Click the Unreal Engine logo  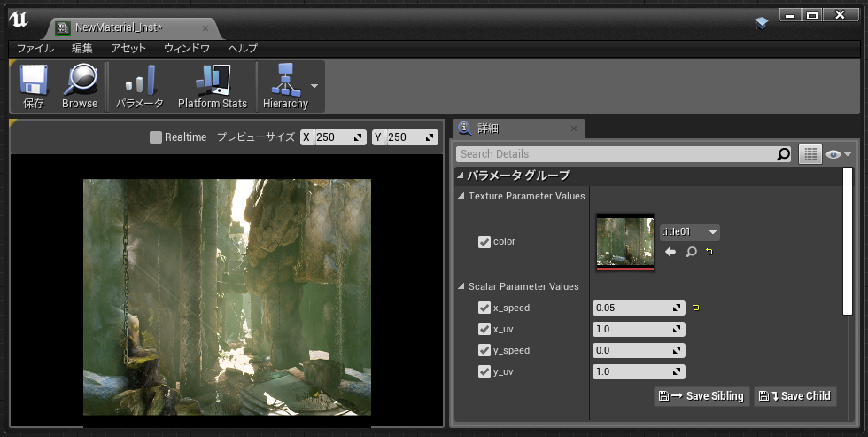[x=19, y=20]
